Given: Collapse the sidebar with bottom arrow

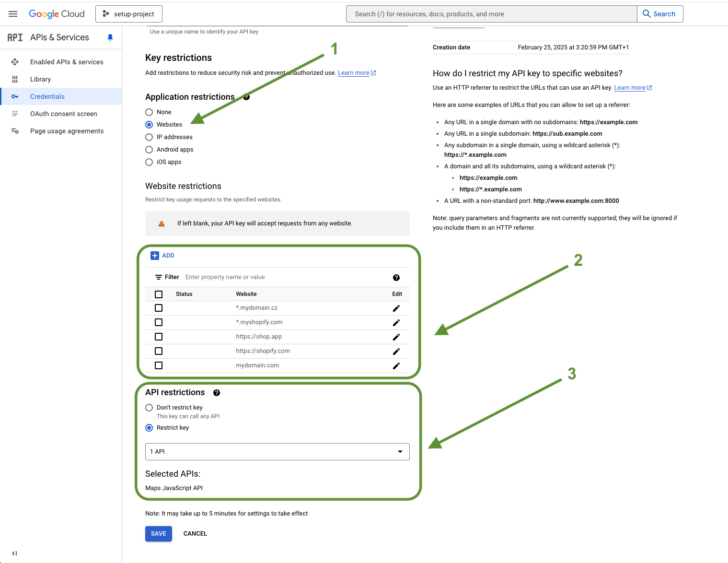Looking at the screenshot, I should click(14, 553).
